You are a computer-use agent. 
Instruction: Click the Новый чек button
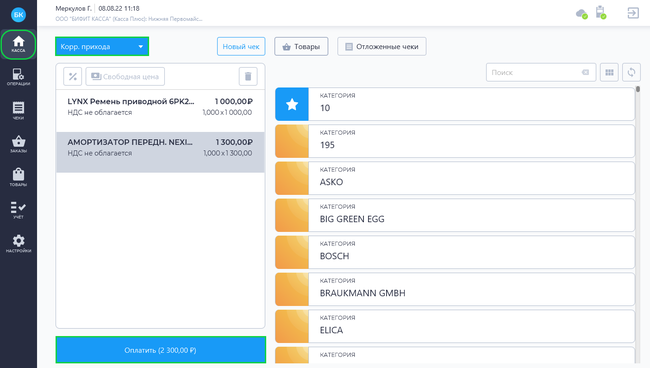(241, 46)
